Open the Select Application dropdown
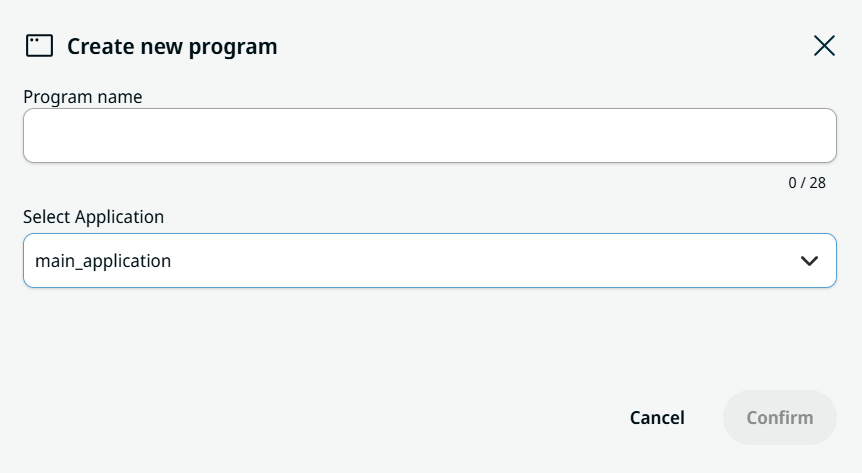The height and width of the screenshot is (473, 862). pyautogui.click(x=430, y=260)
